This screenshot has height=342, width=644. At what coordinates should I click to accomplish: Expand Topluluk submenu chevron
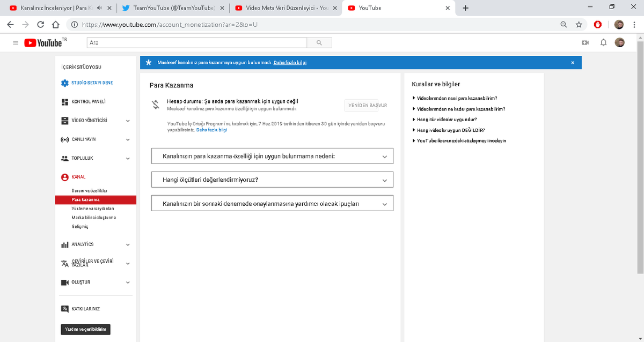point(128,159)
